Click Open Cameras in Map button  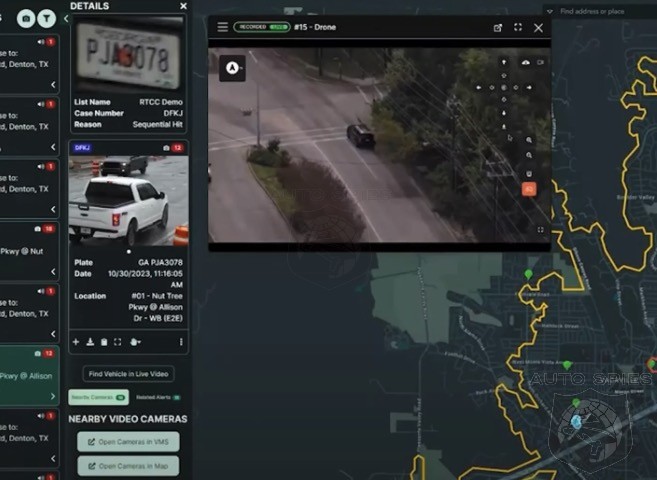click(129, 466)
